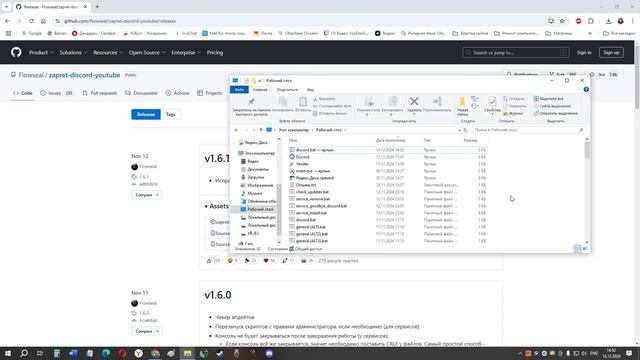This screenshot has width=640, height=360.
Task: Switch Explorer to details view toggle
Action: tap(578, 248)
